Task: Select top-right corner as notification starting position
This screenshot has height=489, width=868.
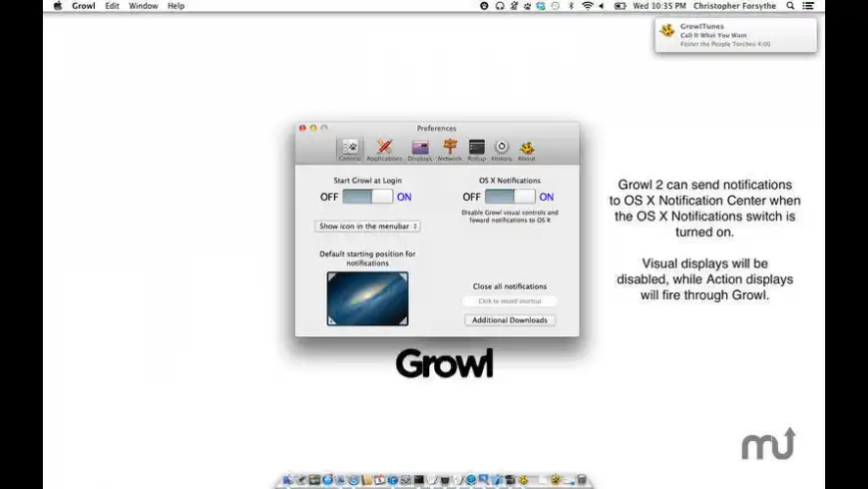Action: (403, 276)
